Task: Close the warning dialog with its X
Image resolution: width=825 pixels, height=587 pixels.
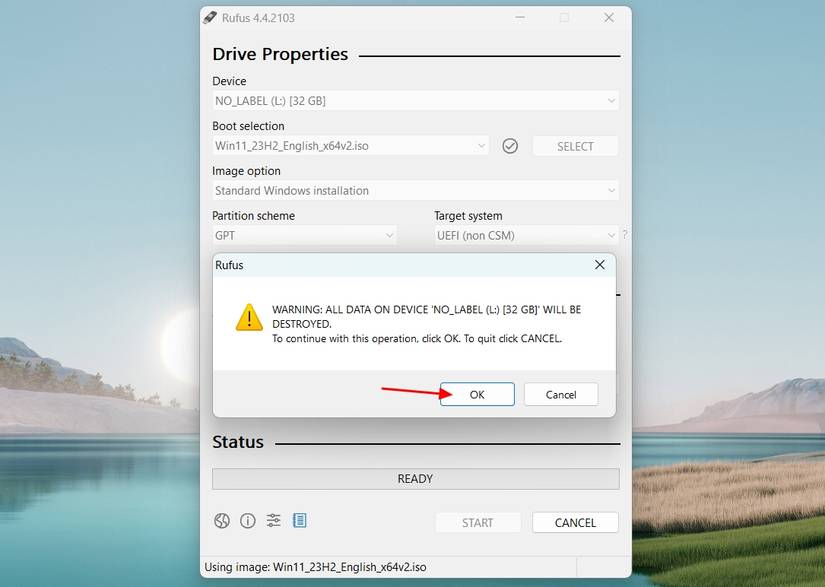Action: click(599, 265)
